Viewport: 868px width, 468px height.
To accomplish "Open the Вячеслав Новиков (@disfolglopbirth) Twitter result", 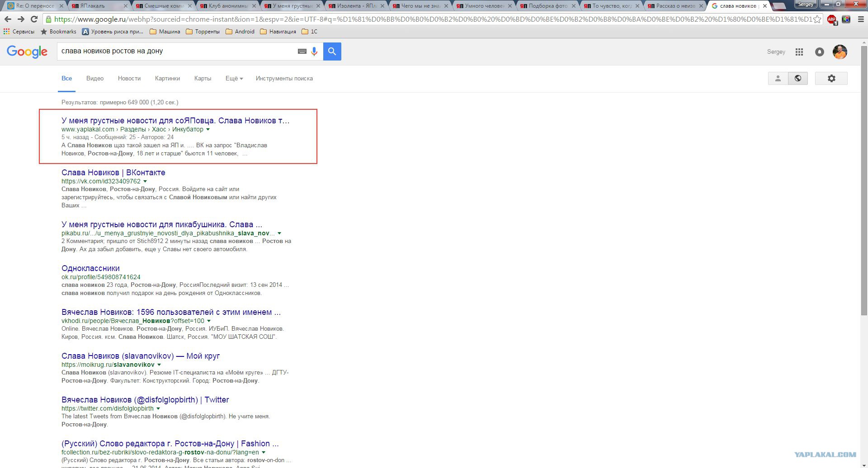I will tap(145, 400).
